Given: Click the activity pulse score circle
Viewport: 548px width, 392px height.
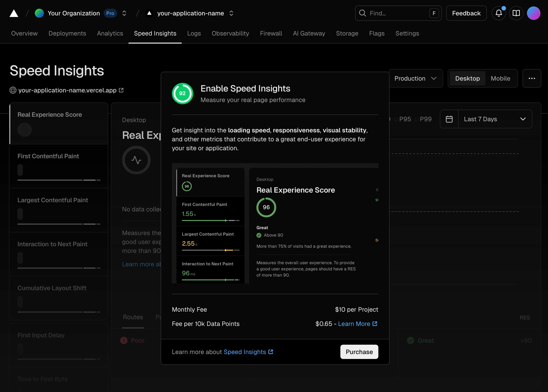Looking at the screenshot, I should coord(136,160).
